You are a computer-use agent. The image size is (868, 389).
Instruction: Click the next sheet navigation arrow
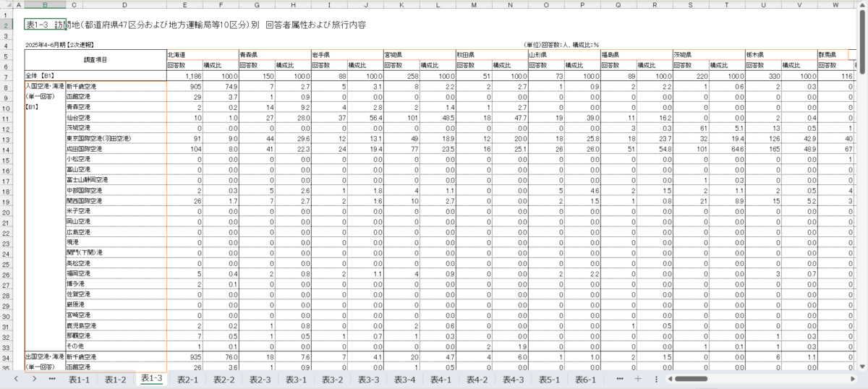click(34, 379)
